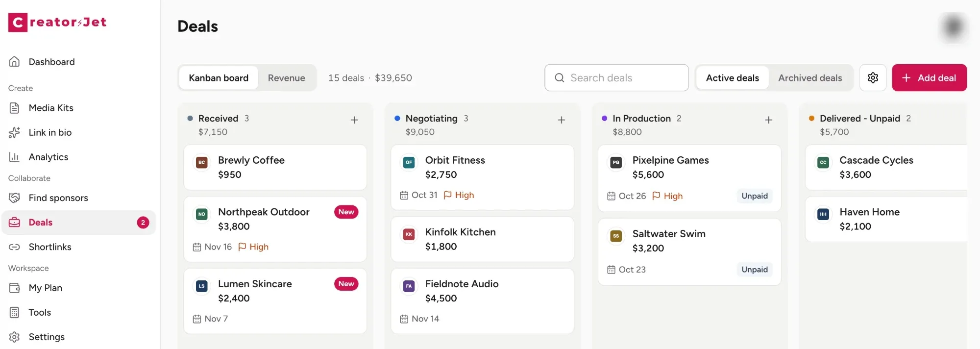Click the Oct 23 due date

coord(627,270)
